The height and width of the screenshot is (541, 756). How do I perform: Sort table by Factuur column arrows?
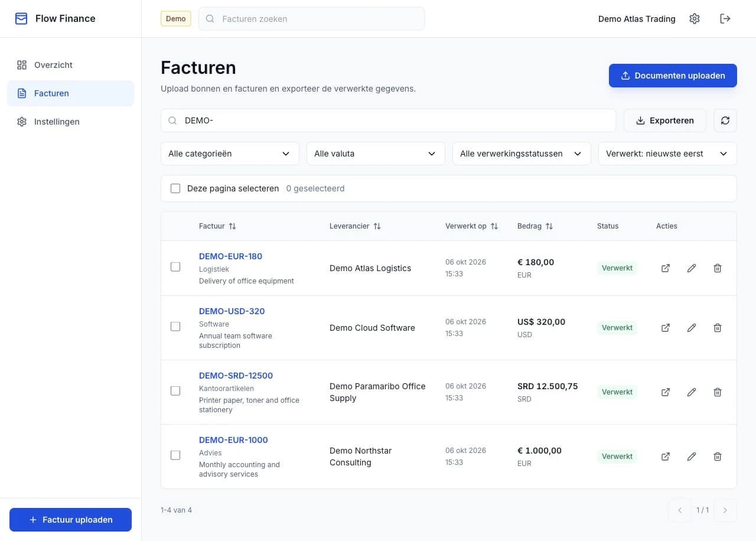tap(232, 226)
